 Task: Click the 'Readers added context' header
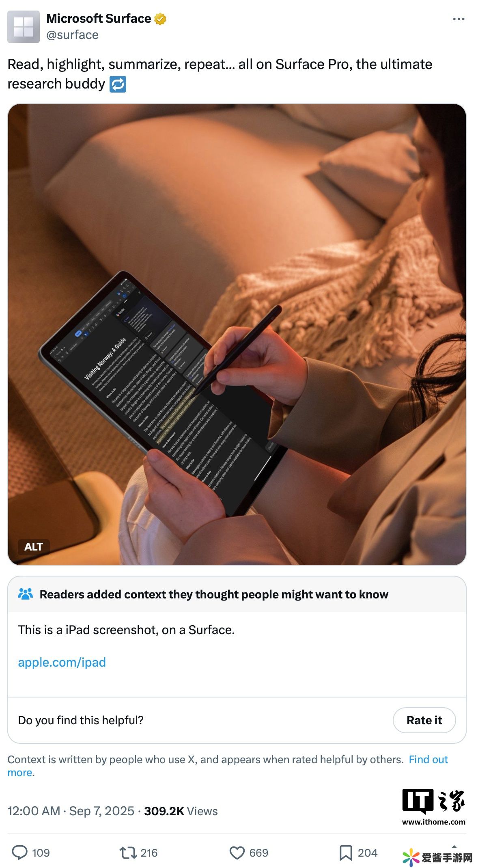tap(213, 594)
